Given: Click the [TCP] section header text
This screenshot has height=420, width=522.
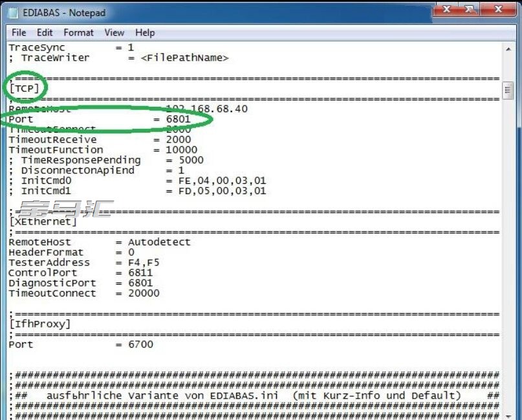Looking at the screenshot, I should click(25, 89).
